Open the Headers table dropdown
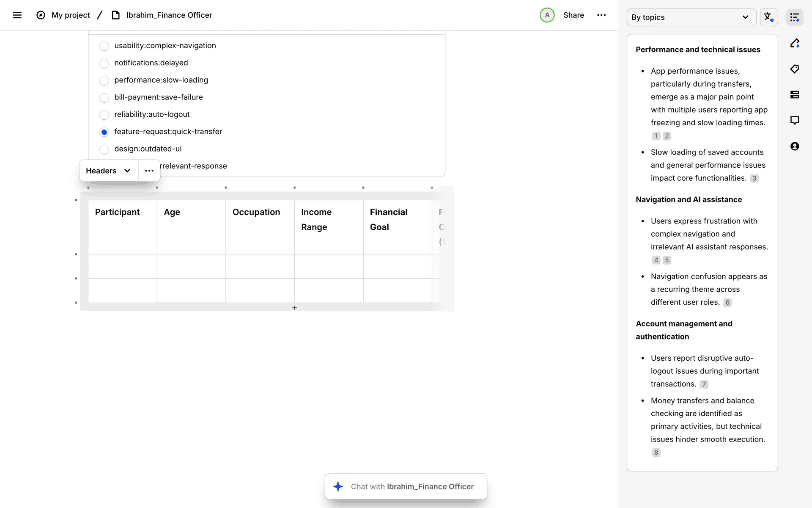 (x=108, y=171)
